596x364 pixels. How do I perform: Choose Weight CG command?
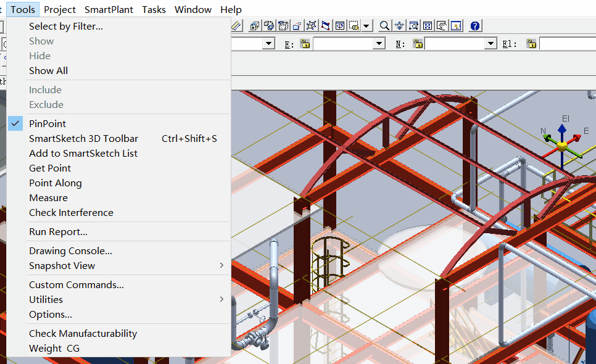pos(119,348)
